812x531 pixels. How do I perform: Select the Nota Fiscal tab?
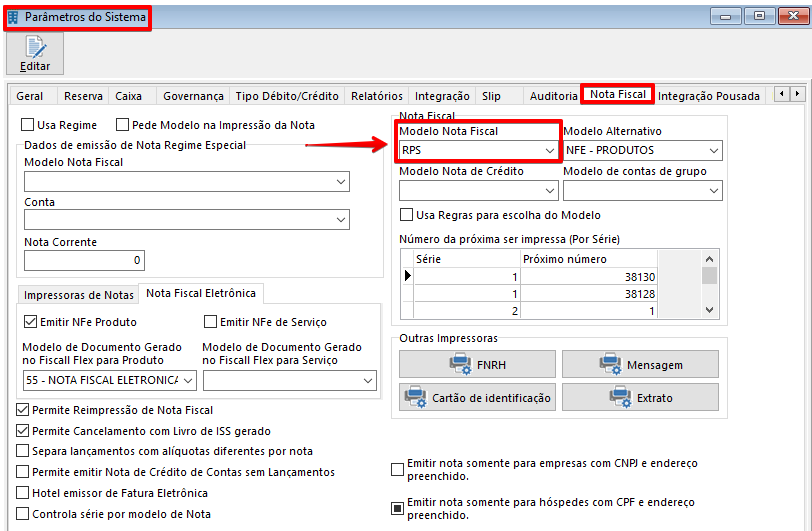coord(617,94)
